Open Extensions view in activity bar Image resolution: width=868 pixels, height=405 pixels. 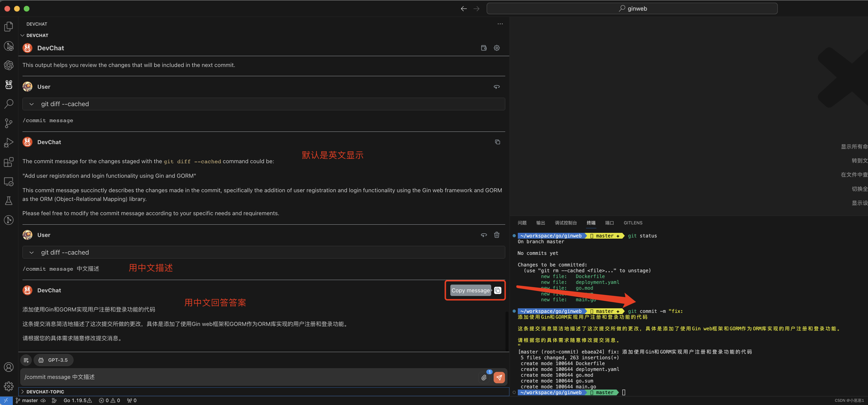click(9, 162)
